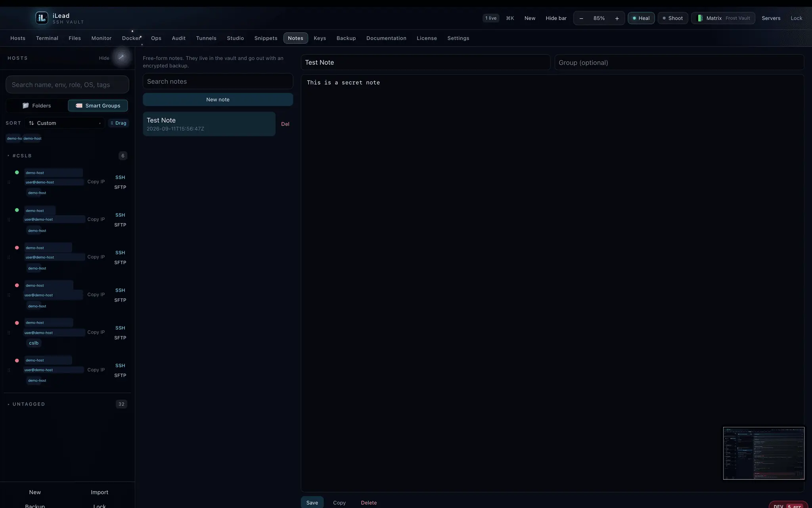The width and height of the screenshot is (812, 508).
Task: Hide the Hosts sidebar panel
Action: [104, 58]
